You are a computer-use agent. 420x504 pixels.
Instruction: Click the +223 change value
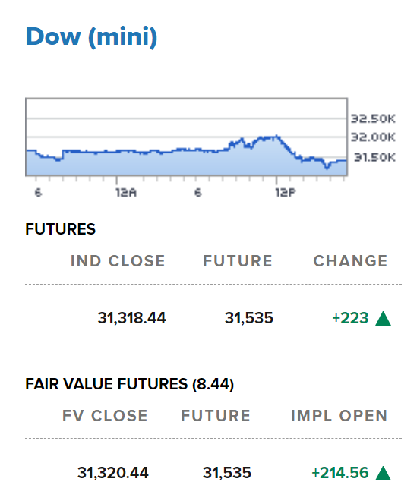350,318
